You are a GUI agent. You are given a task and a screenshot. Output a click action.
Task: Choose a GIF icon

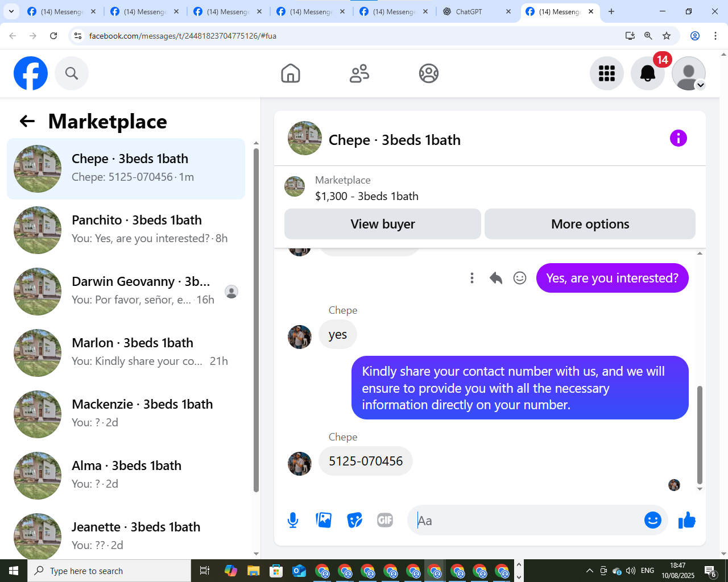(385, 520)
